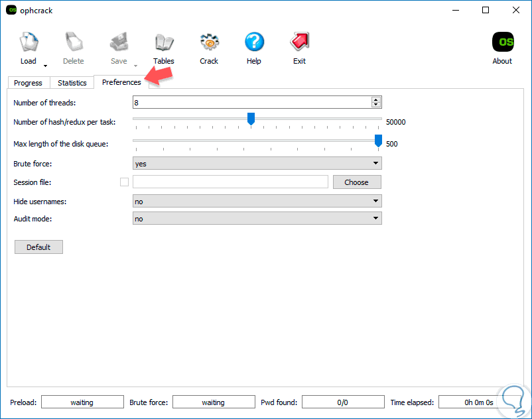The width and height of the screenshot is (532, 419).
Task: Click the Brute force status field
Action: click(214, 402)
